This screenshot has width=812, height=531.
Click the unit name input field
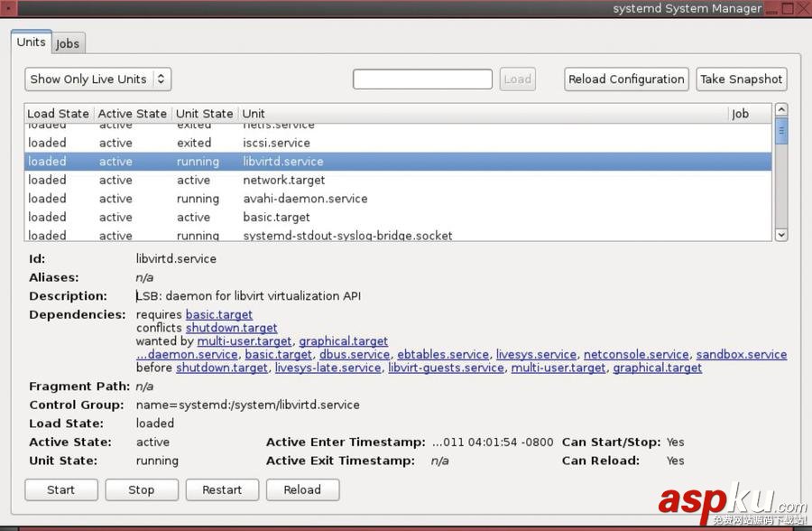point(422,79)
